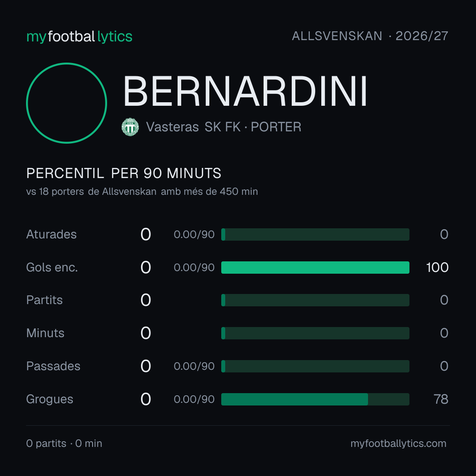Click the ALLSVENSKAN · 2026/27 season label

point(370,36)
